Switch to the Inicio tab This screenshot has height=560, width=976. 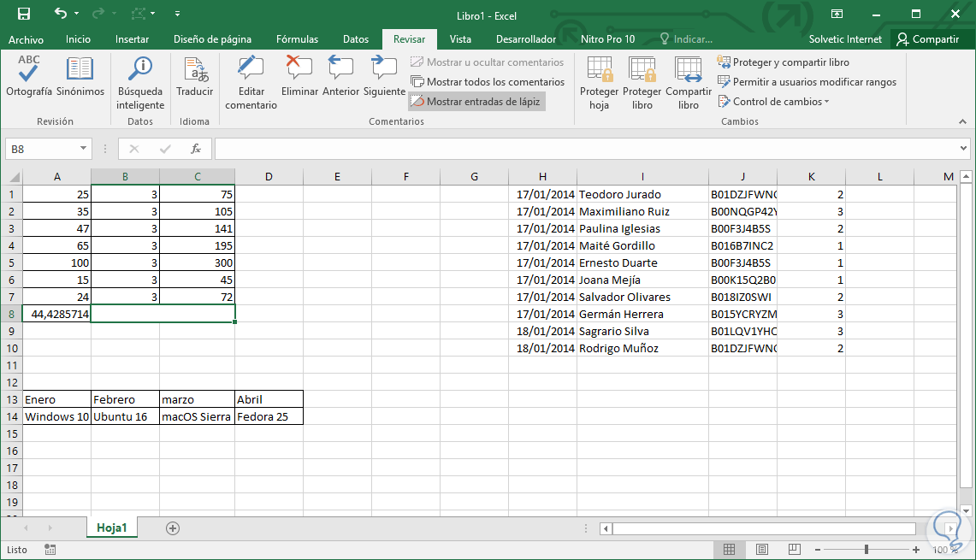coord(79,39)
